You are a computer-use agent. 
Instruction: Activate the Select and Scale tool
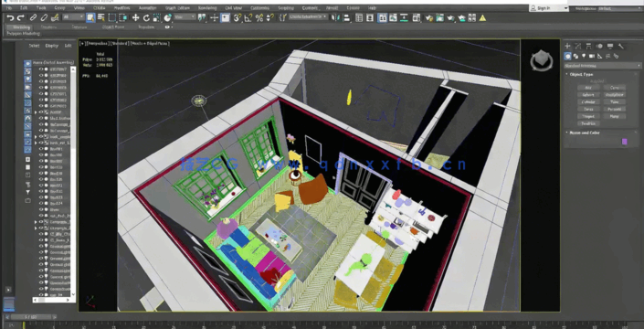(156, 17)
